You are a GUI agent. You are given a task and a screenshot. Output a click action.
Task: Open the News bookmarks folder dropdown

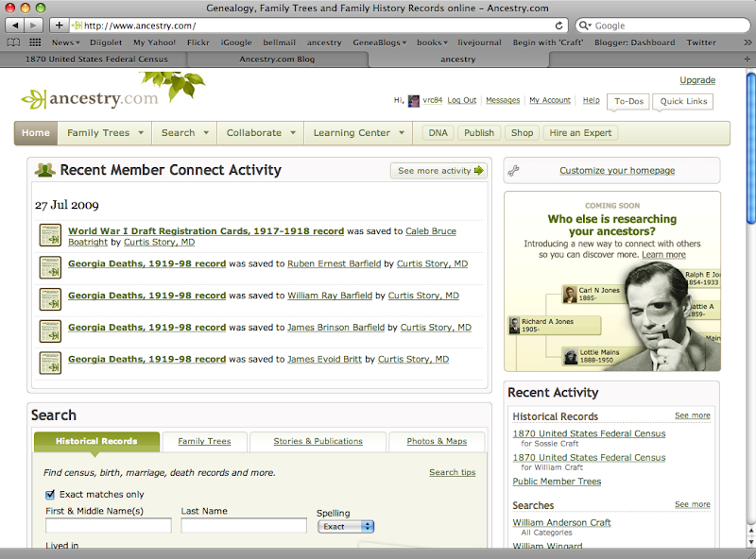[x=65, y=42]
